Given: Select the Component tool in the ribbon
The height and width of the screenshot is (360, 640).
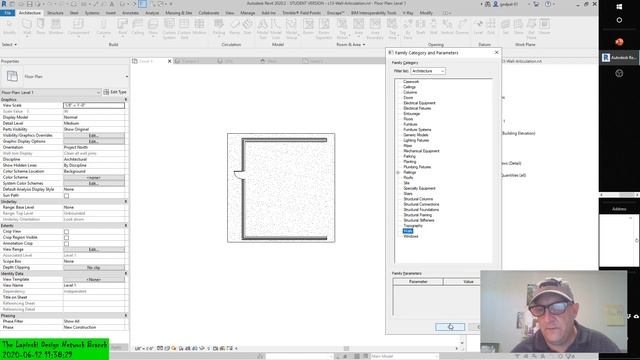Looking at the screenshot, I should tap(78, 27).
